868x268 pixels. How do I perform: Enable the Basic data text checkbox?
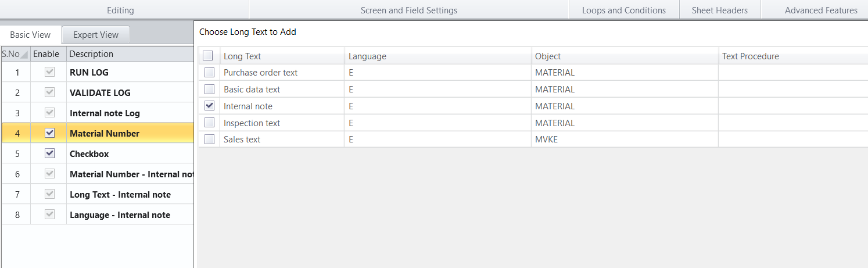tap(210, 90)
